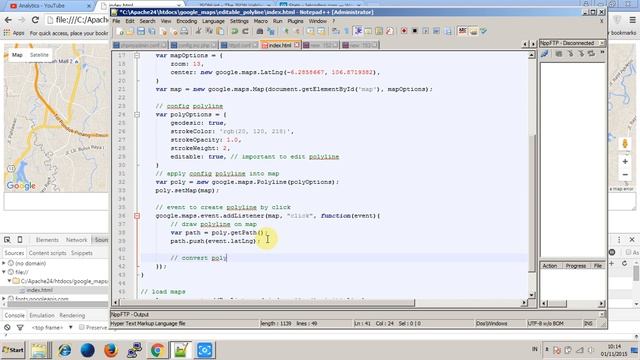Click the Spell check ABC icon

[x=462, y=31]
